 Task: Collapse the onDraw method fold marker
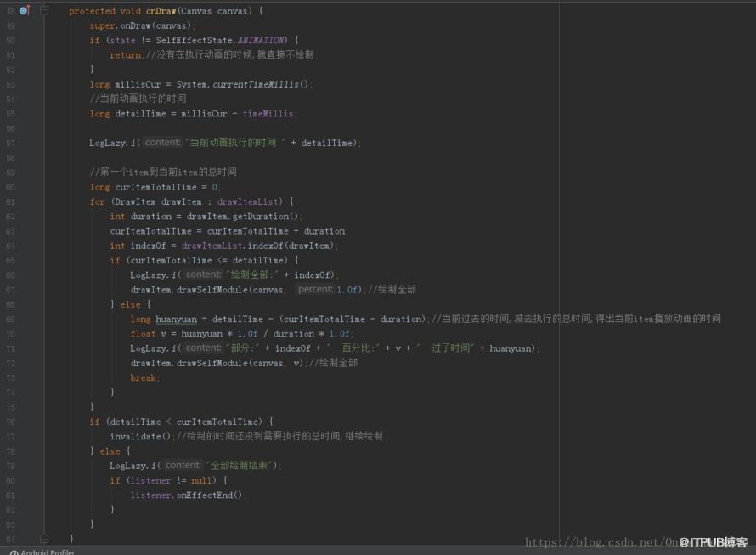pyautogui.click(x=44, y=9)
